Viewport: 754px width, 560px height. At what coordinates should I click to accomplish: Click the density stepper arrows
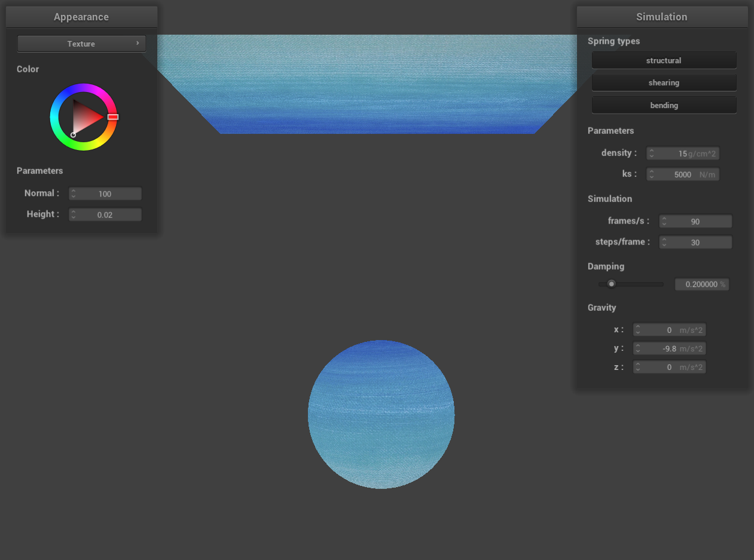[652, 154]
